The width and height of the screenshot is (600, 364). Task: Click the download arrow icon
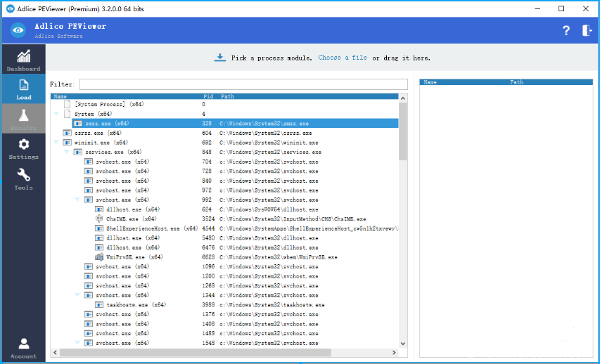[219, 58]
